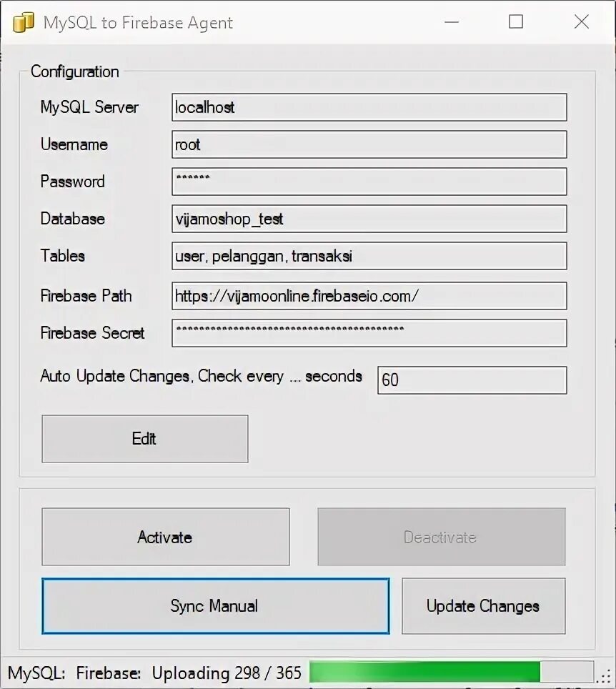This screenshot has width=616, height=689.
Task: Click the Firebase Secret label
Action: pyautogui.click(x=92, y=333)
